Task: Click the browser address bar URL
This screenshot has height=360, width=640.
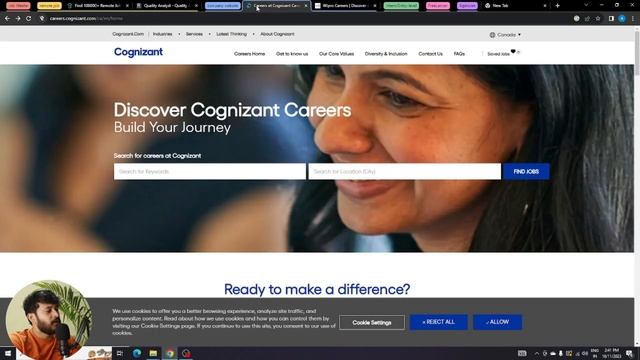Action: click(x=87, y=18)
